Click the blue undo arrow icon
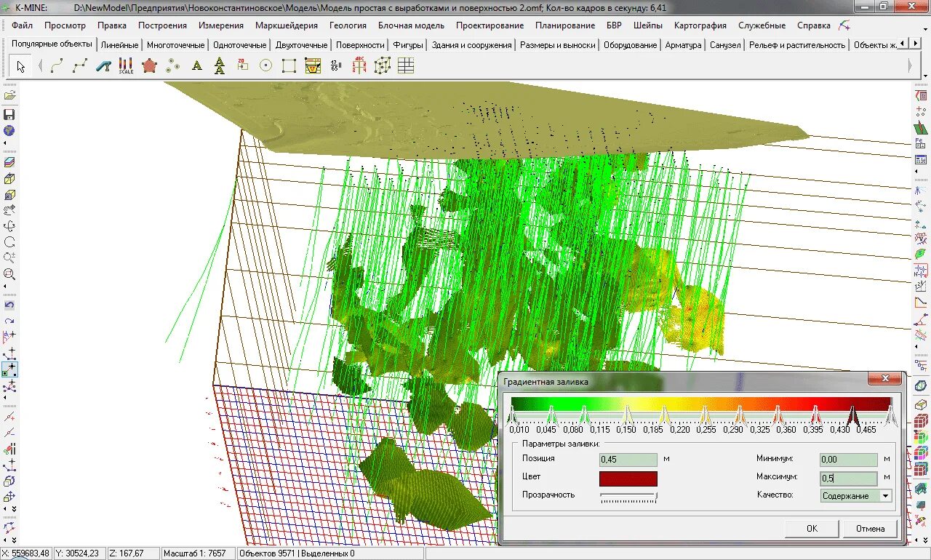 point(9,305)
